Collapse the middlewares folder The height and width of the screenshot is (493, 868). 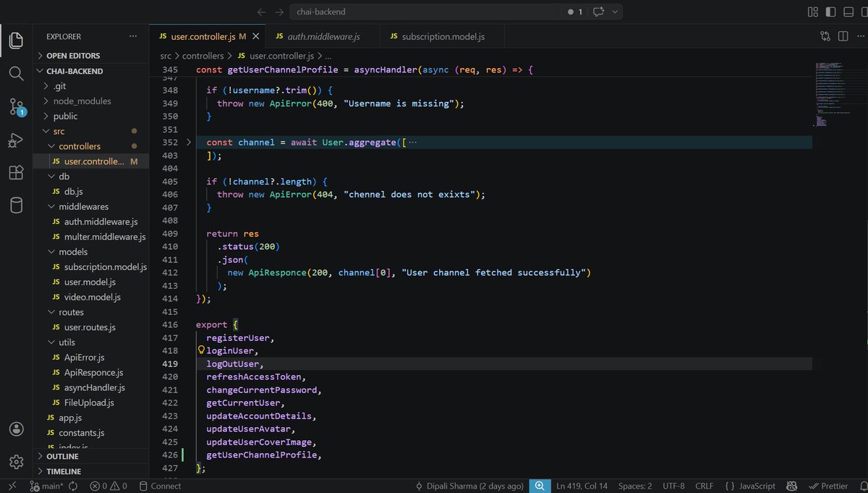tap(90, 206)
